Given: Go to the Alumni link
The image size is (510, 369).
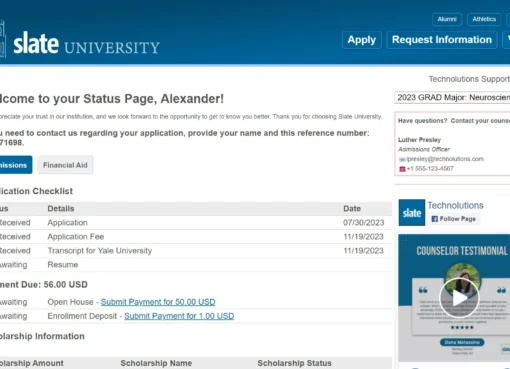Looking at the screenshot, I should (447, 19).
